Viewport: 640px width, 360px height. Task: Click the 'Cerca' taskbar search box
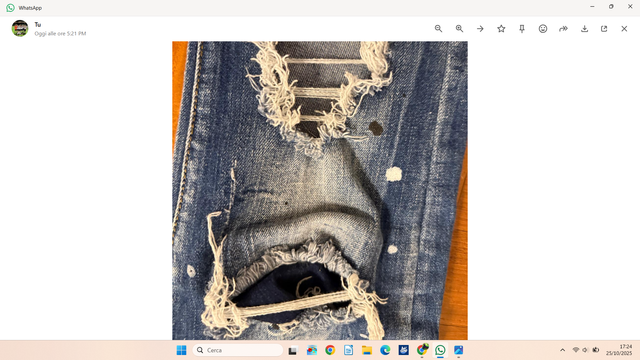[238, 350]
